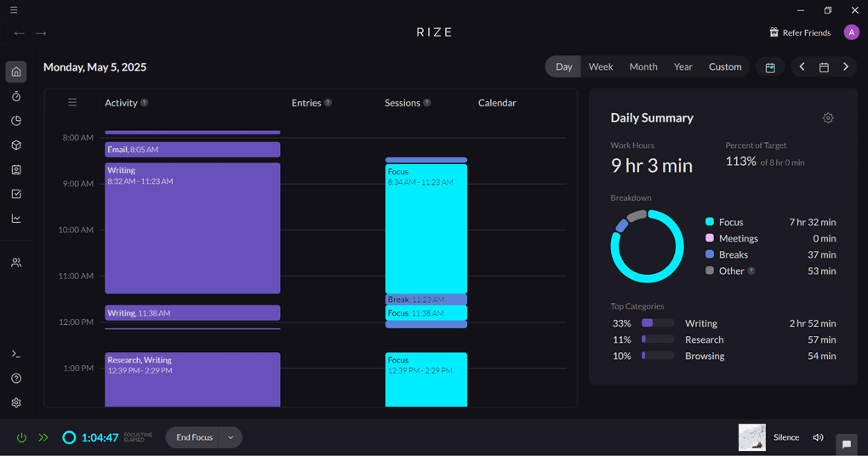Switch to the Year view tab
The height and width of the screenshot is (456, 868).
coord(683,66)
